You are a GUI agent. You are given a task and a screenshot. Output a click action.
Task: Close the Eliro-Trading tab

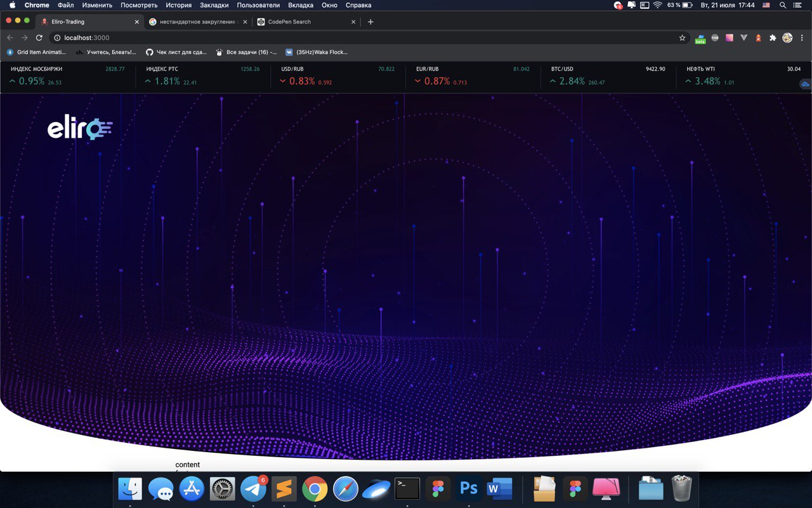click(136, 22)
